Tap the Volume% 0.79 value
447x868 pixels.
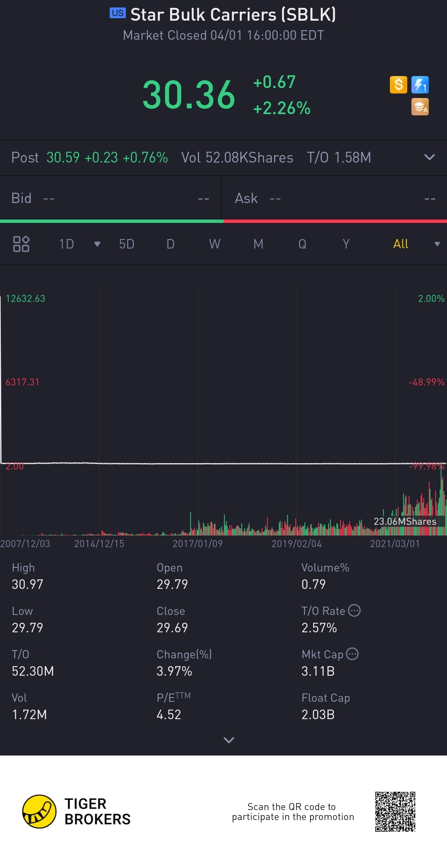pos(314,584)
